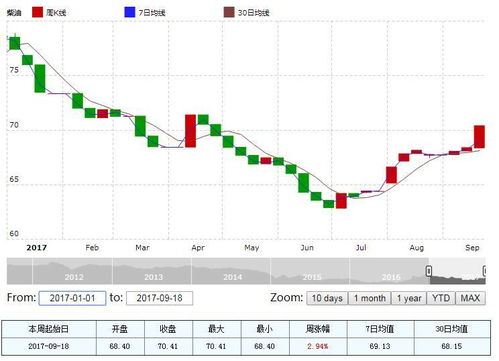Screen dimensions: 499x361
Task: Select the red candlestick near late June low
Action: point(341,201)
